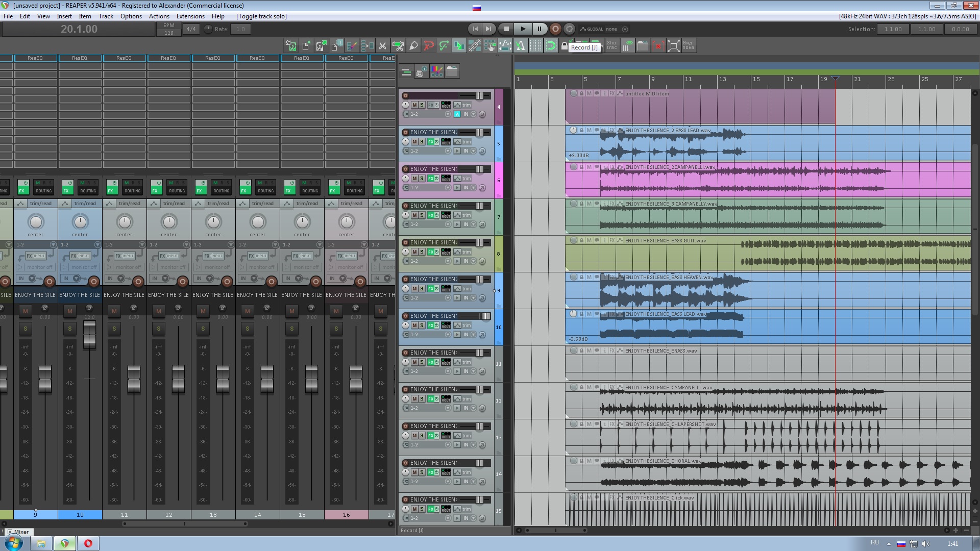Click the ROUT routing button on track 5

(446, 142)
